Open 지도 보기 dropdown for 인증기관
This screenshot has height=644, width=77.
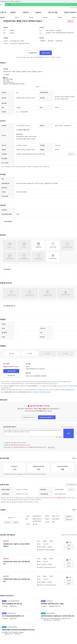pyautogui.click(x=72, y=490)
